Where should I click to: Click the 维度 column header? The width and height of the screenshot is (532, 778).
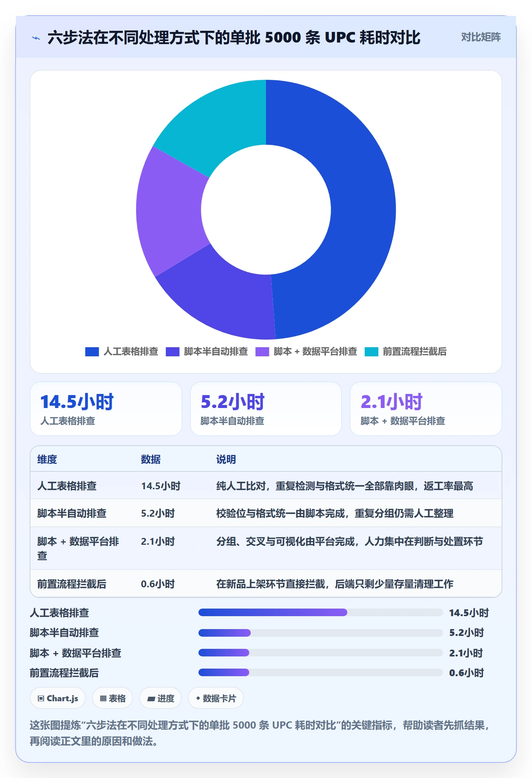tap(47, 459)
